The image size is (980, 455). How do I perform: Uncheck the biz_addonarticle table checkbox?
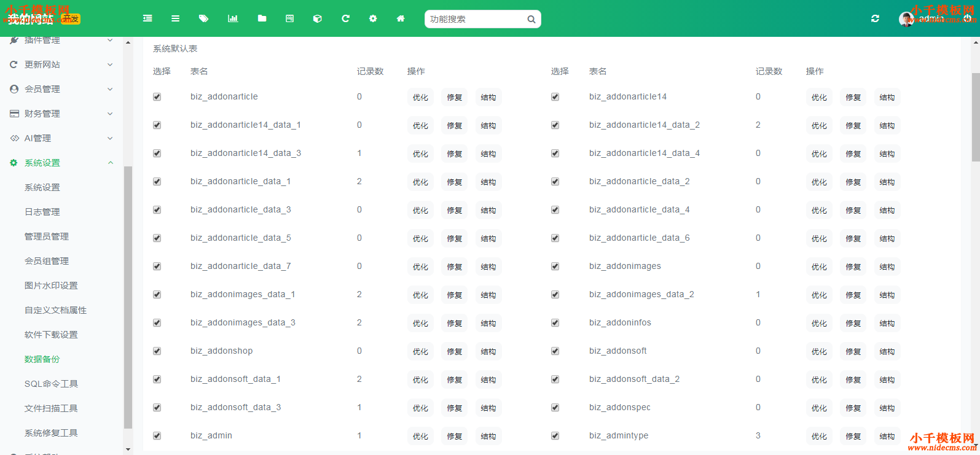coord(157,97)
